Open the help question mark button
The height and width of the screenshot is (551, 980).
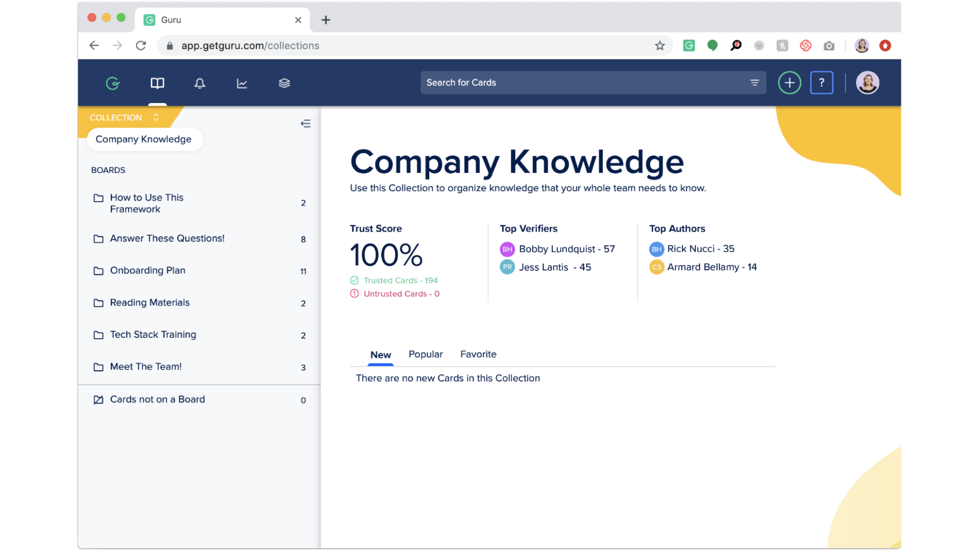point(822,83)
